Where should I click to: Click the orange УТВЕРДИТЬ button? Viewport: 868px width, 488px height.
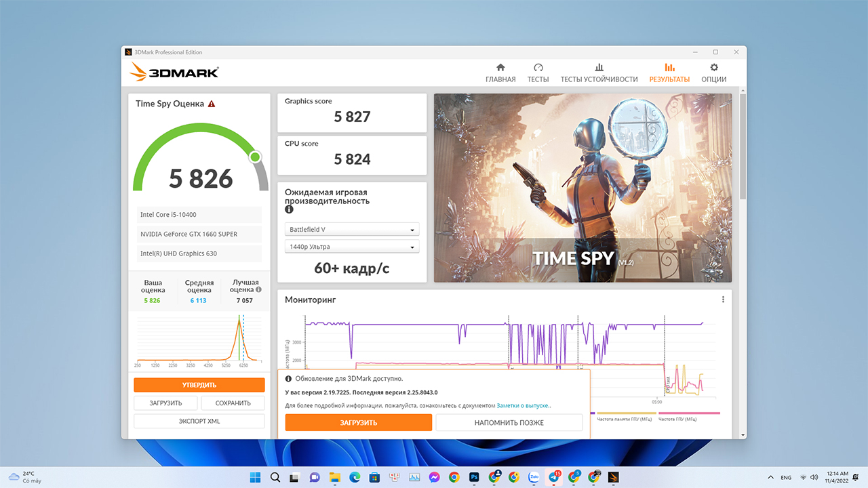199,385
